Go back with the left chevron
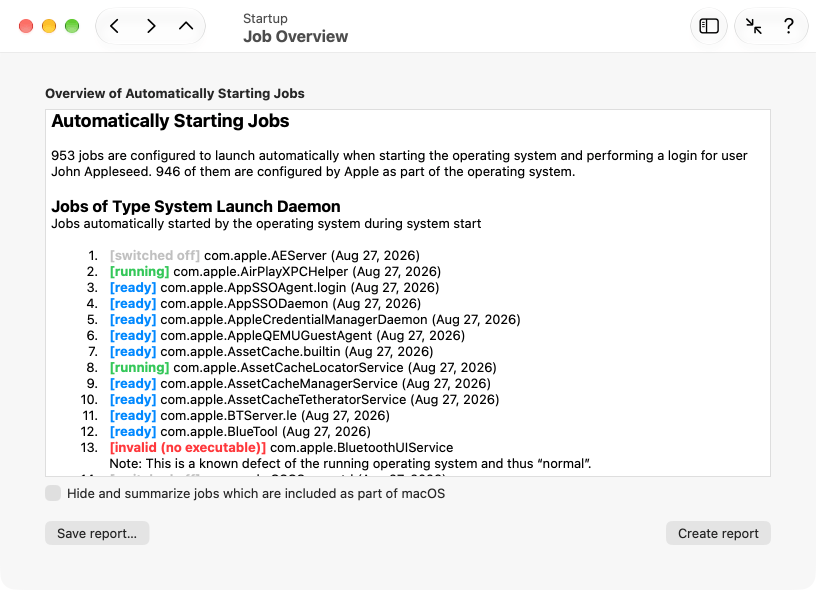This screenshot has height=590, width=816. 114,26
